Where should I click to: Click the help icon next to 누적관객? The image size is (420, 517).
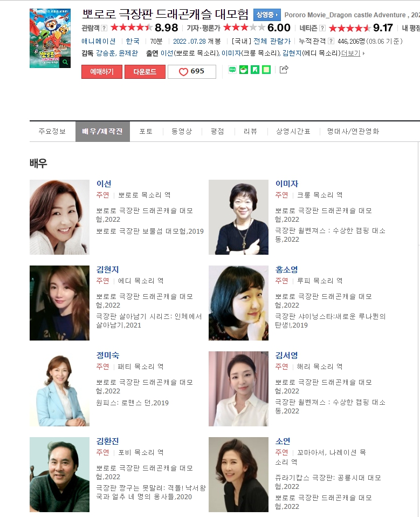click(331, 41)
